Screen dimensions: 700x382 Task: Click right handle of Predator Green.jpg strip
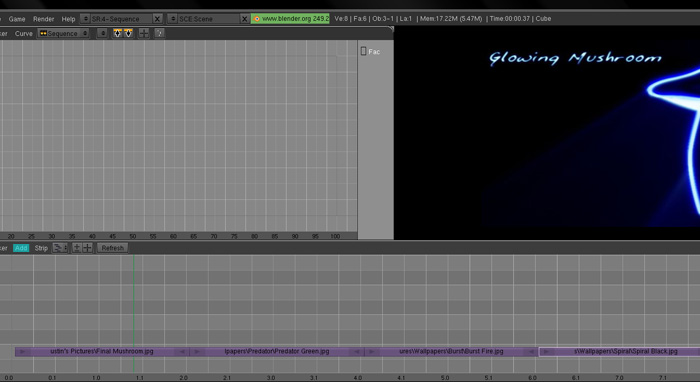[357, 352]
